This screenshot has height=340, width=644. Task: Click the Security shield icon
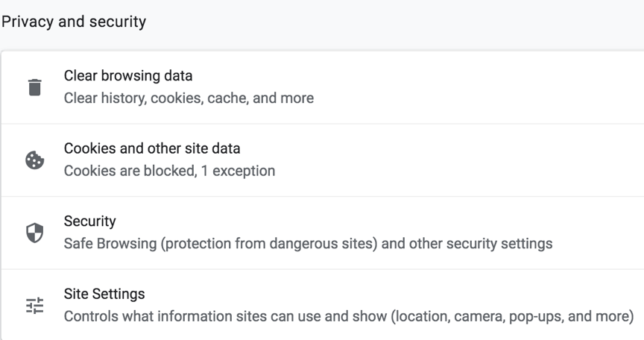pyautogui.click(x=34, y=233)
